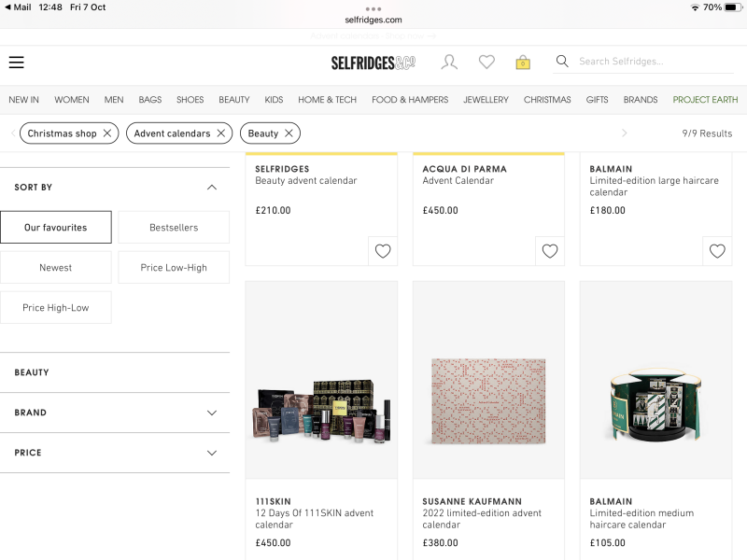Click the search magnifier icon
Screen dimensions: 747x560
tap(562, 61)
